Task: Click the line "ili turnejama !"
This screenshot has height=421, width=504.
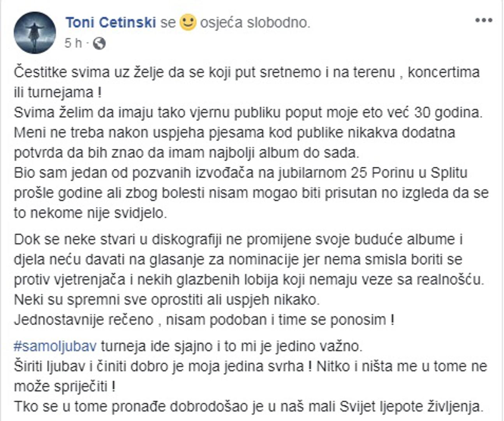Action: (58, 93)
